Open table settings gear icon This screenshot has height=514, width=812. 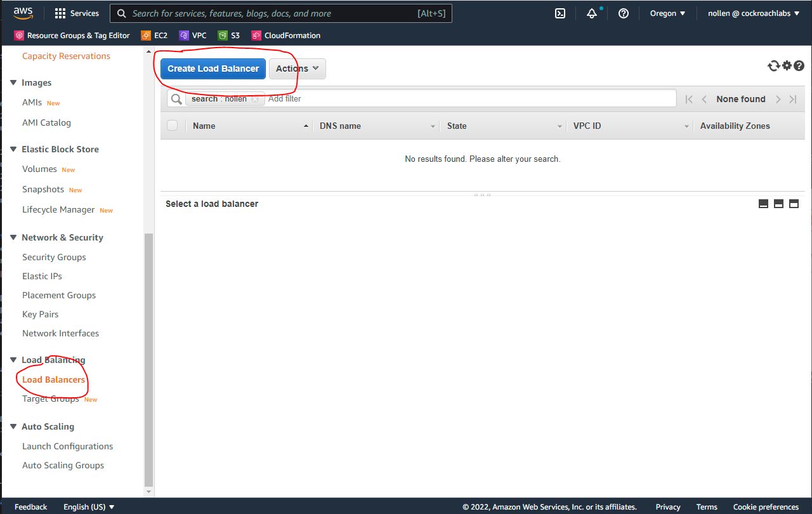[787, 66]
